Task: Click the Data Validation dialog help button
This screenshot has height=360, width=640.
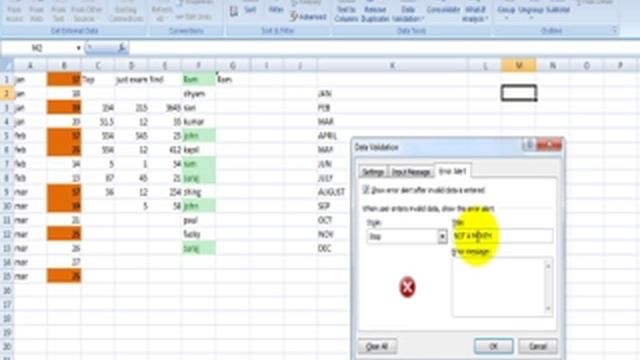Action: (529, 145)
